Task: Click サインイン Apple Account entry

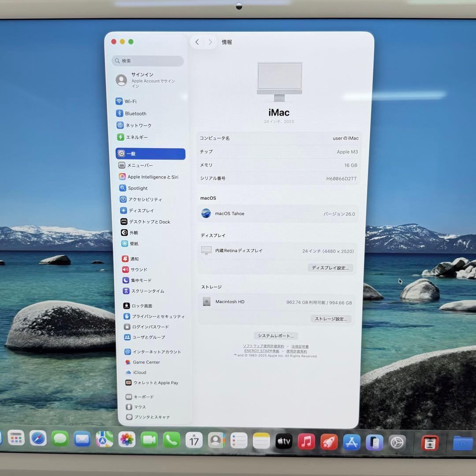Action: [x=146, y=80]
